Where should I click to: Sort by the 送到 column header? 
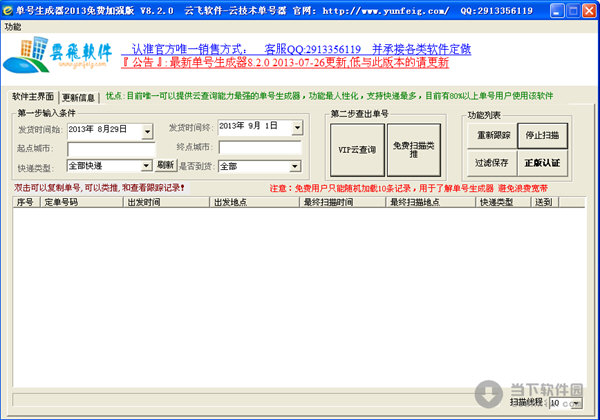pyautogui.click(x=545, y=202)
